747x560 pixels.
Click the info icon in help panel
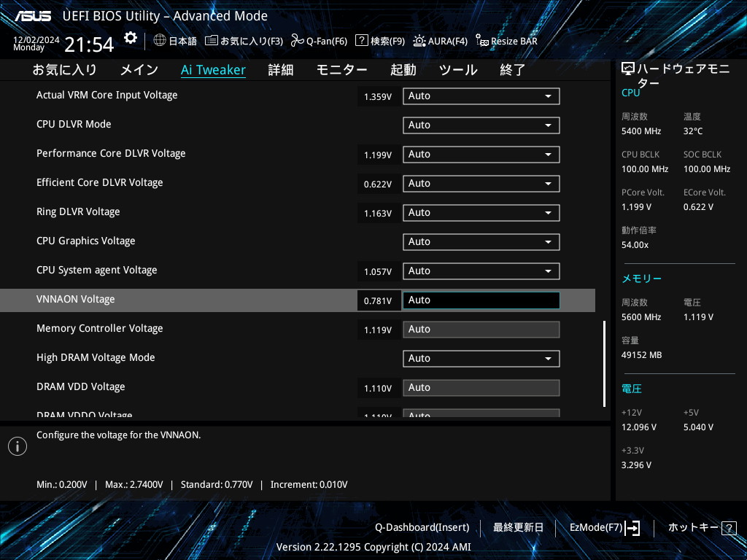(x=18, y=446)
